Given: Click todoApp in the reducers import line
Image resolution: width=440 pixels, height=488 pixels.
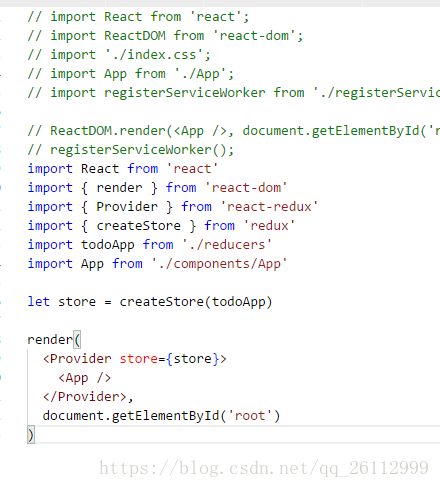Looking at the screenshot, I should pyautogui.click(x=108, y=245).
